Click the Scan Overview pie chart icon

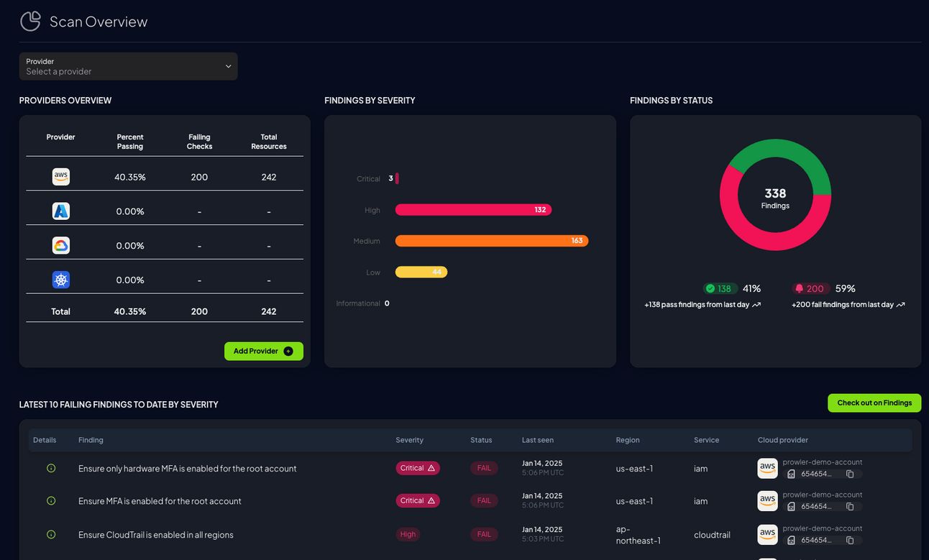click(x=30, y=22)
